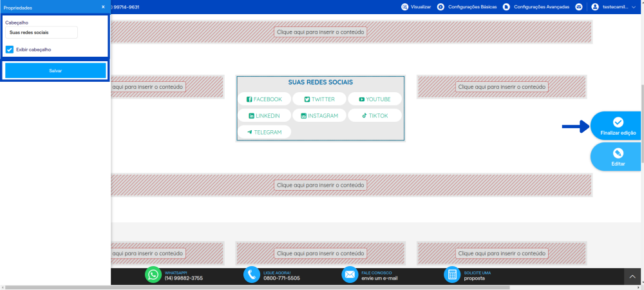This screenshot has height=290, width=644.
Task: Click the Editar floating button
Action: (616, 157)
